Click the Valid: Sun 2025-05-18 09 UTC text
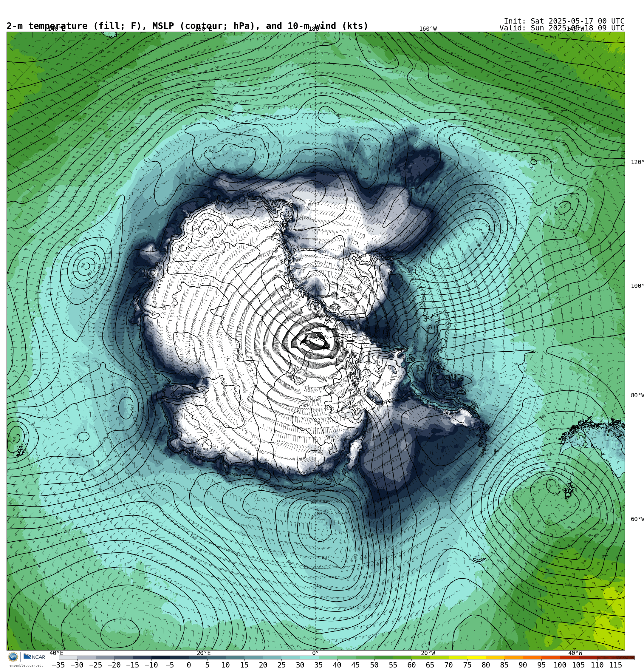 click(x=562, y=28)
